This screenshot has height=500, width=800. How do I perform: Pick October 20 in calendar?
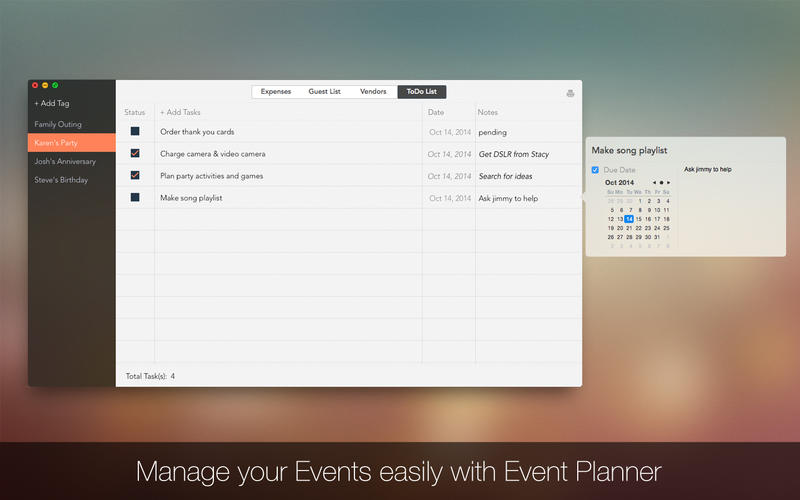coord(620,228)
